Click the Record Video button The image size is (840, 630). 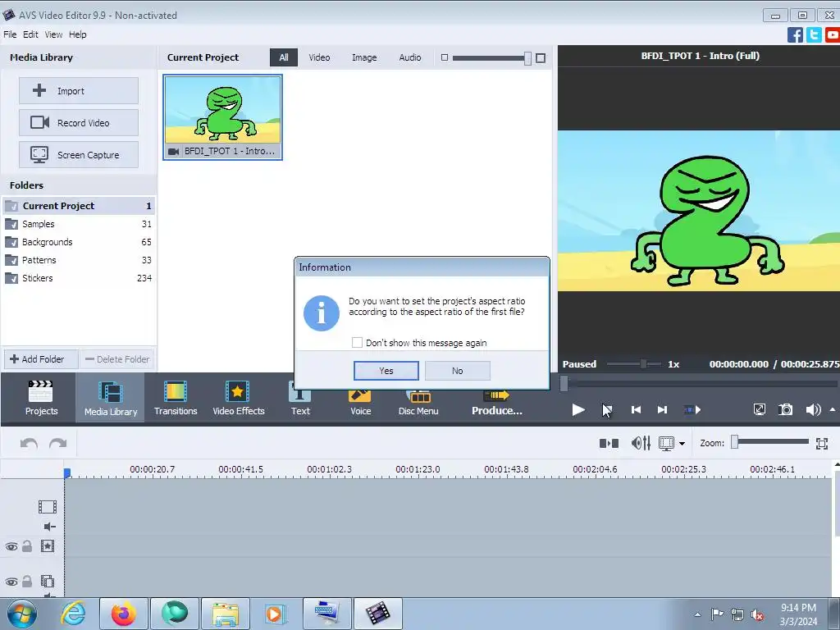point(79,123)
